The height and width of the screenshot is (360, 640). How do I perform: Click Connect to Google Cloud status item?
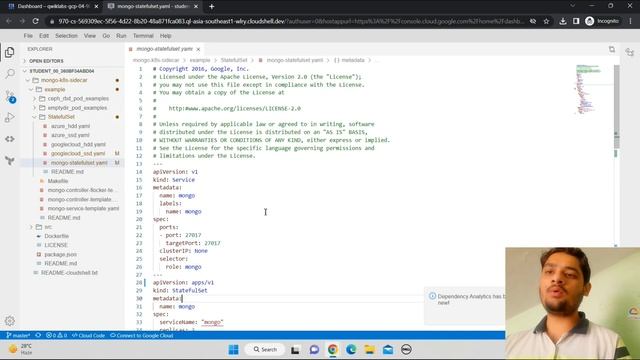tap(142, 336)
